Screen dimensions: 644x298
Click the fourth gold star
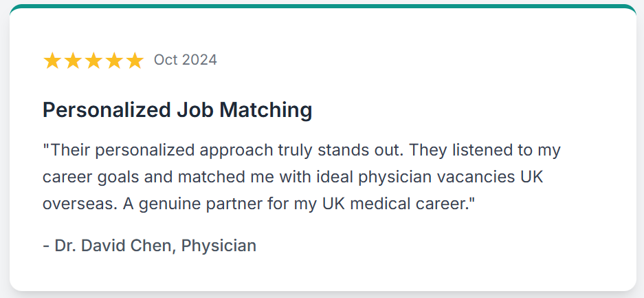click(x=114, y=61)
